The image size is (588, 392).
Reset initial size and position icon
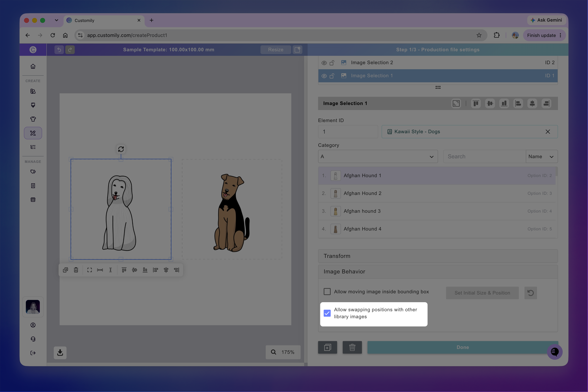pyautogui.click(x=531, y=293)
